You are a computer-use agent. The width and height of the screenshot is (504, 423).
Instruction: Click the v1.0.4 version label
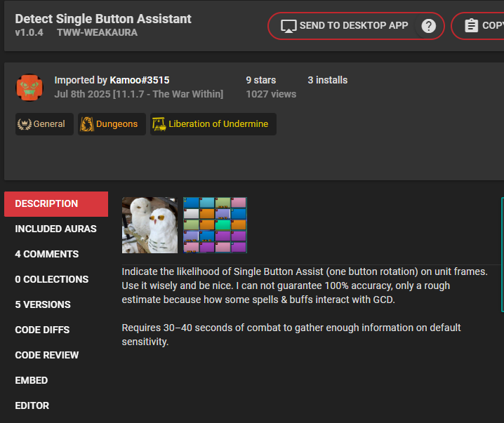click(x=29, y=32)
